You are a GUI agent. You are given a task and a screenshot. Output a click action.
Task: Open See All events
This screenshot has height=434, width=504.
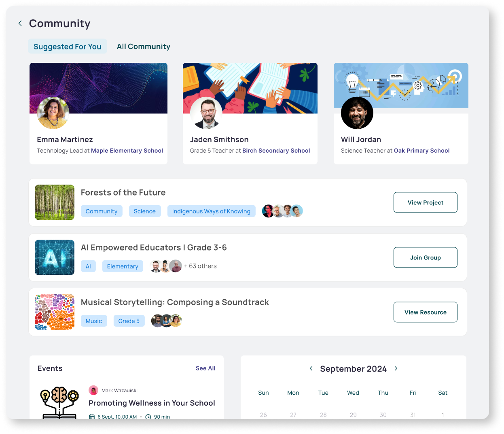205,368
